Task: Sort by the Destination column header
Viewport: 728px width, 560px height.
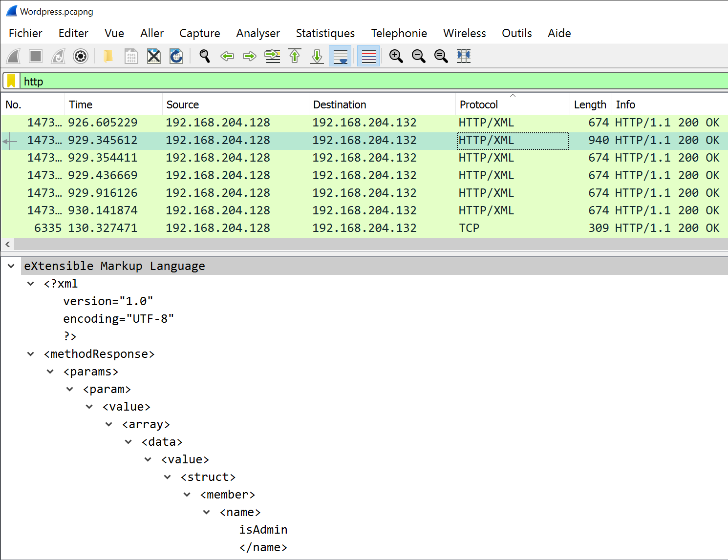Action: 382,104
